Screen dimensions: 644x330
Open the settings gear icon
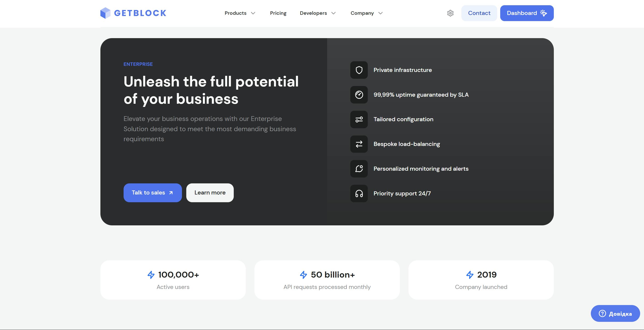tap(450, 13)
